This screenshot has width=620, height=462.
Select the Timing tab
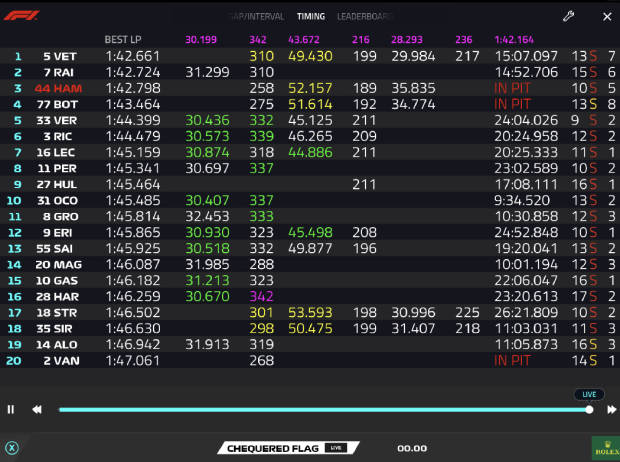tap(311, 17)
